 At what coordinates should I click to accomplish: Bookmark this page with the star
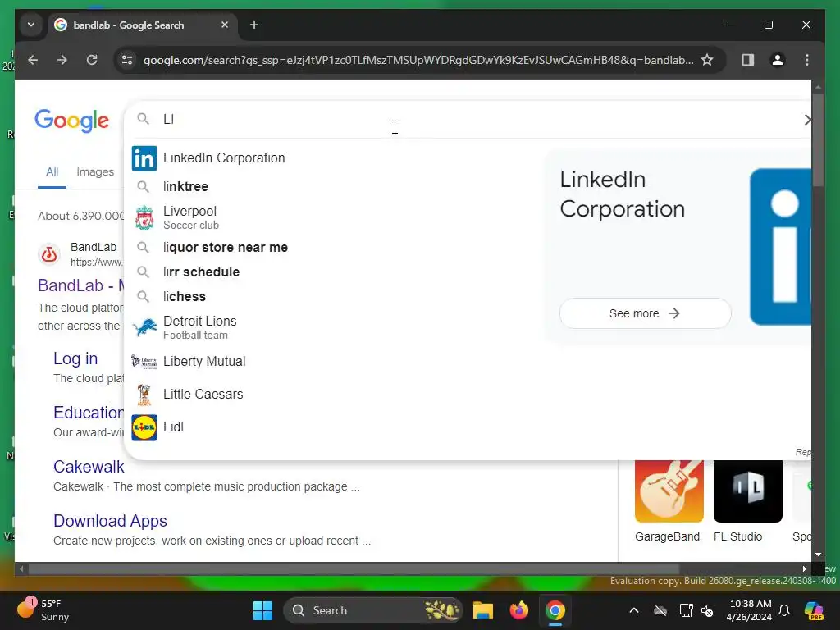707,60
